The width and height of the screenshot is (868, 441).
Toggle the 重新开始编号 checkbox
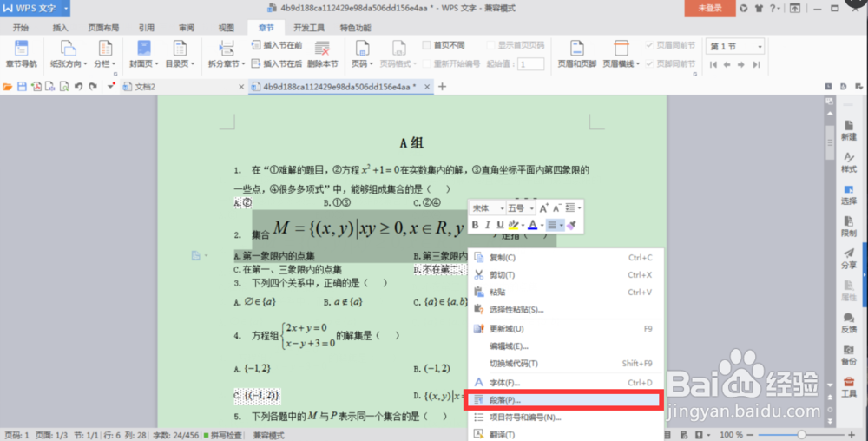coord(426,63)
